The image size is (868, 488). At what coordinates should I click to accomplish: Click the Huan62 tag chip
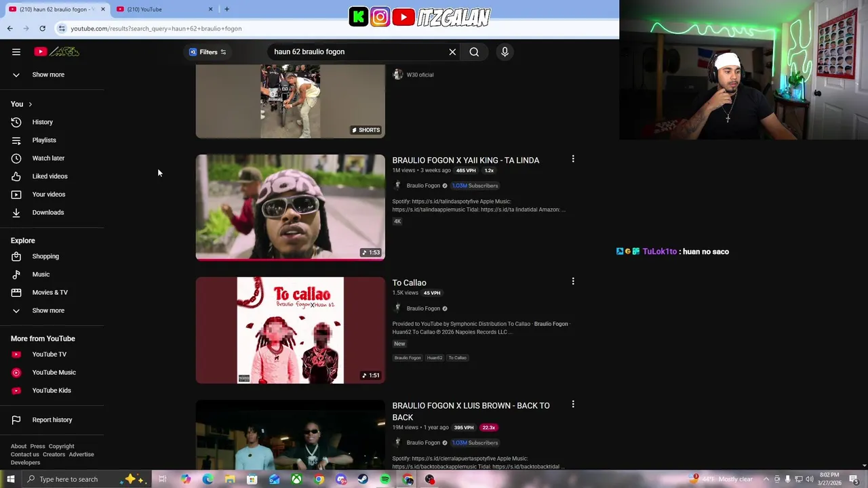(435, 358)
